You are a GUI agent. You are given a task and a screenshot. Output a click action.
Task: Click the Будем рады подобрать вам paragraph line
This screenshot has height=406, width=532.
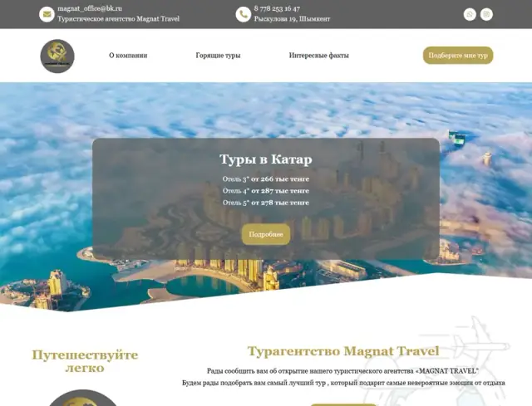343,383
